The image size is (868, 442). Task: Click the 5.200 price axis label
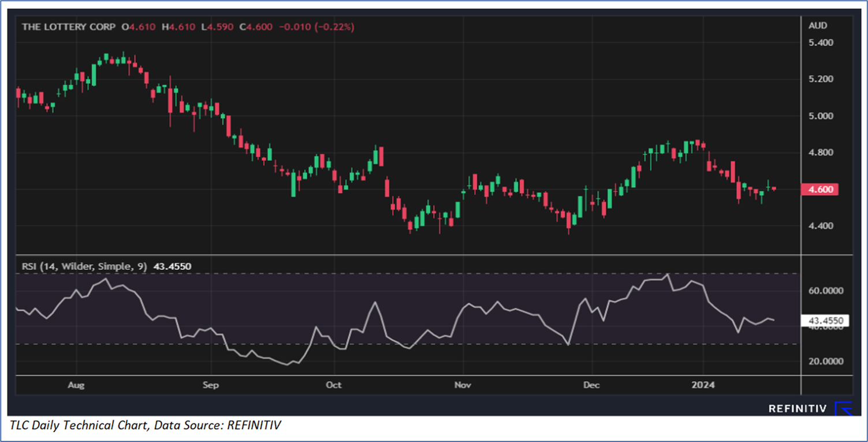[x=821, y=79]
